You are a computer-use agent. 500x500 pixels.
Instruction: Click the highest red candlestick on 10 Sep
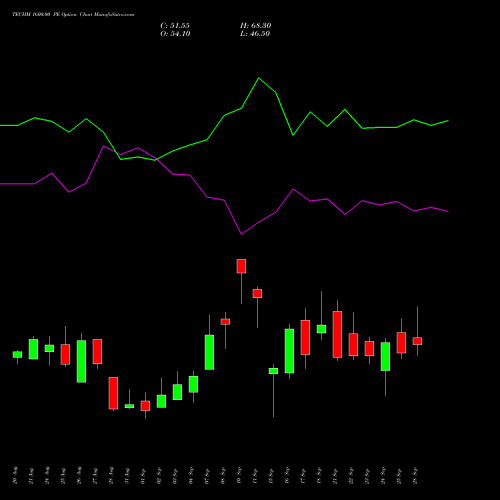coord(241,266)
